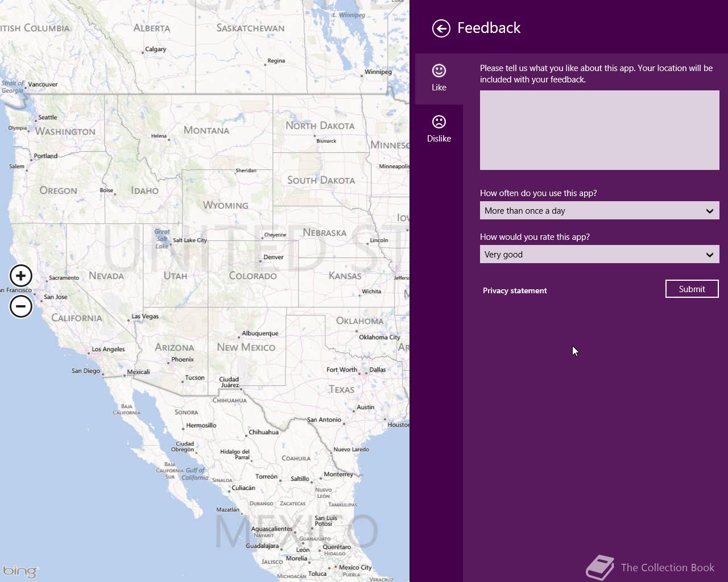Click Seattle city marker on the map
Viewport: 728px width, 582px height.
36,120
